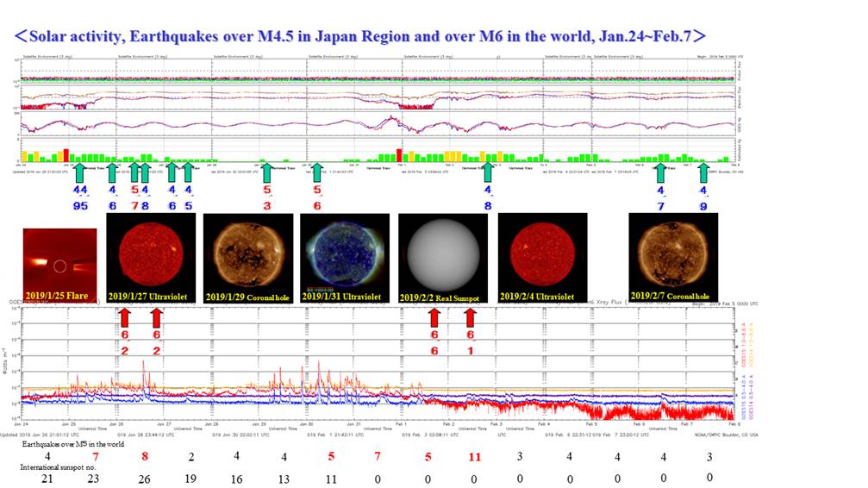Open the 2019/1/27 Ultraviolet sun image
Screen dimensions: 868x488
[151, 258]
